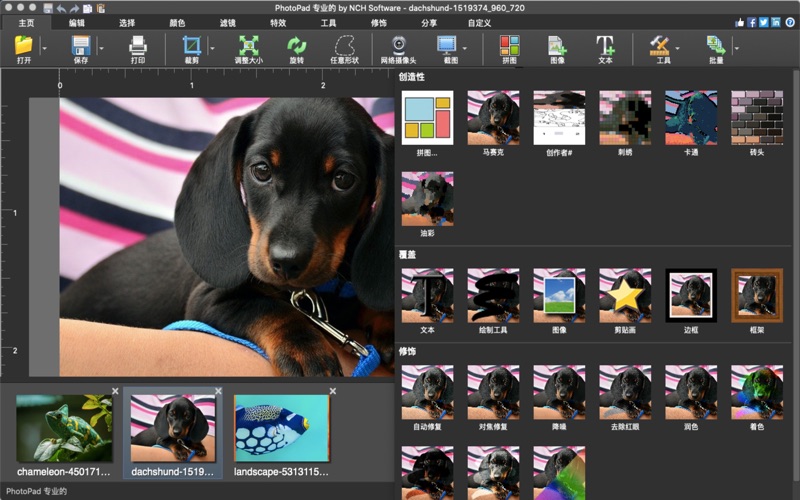Apply the 去除红眼 red-eye removal
Viewport: 800px width, 500px height.
[625, 391]
